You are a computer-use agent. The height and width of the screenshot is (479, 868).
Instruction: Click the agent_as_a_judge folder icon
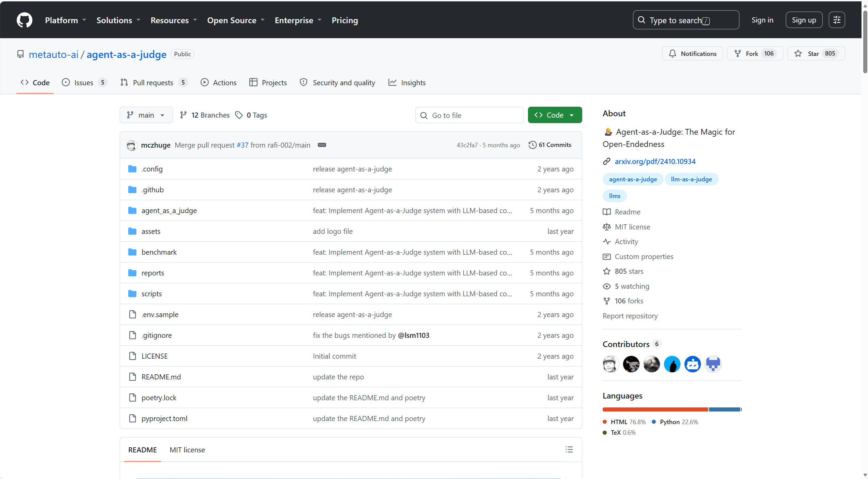click(x=132, y=211)
